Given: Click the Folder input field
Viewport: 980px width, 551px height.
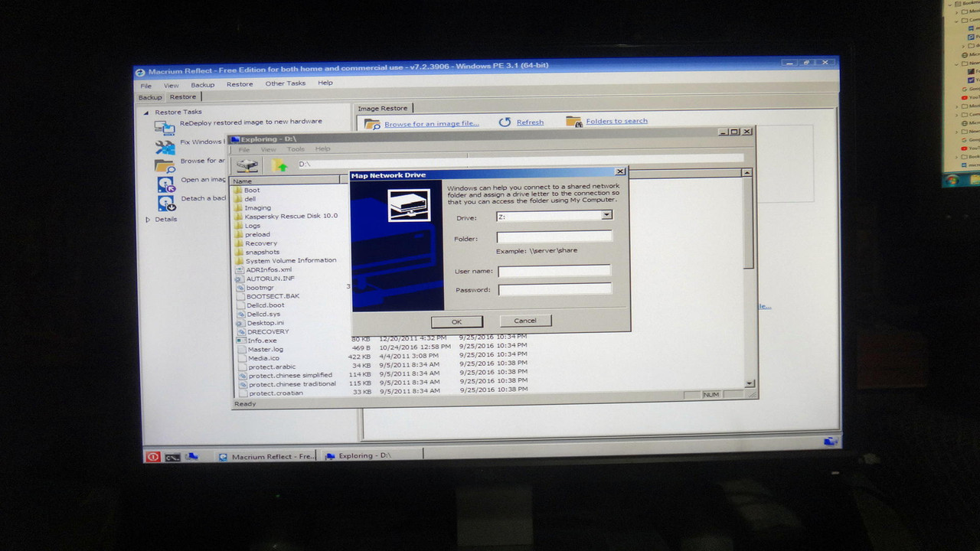Looking at the screenshot, I should [x=554, y=236].
